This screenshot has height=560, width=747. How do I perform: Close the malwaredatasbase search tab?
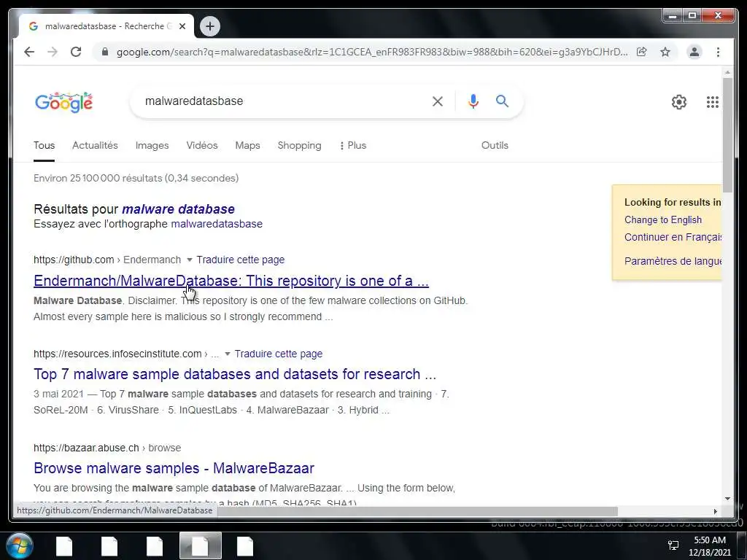pos(182,26)
